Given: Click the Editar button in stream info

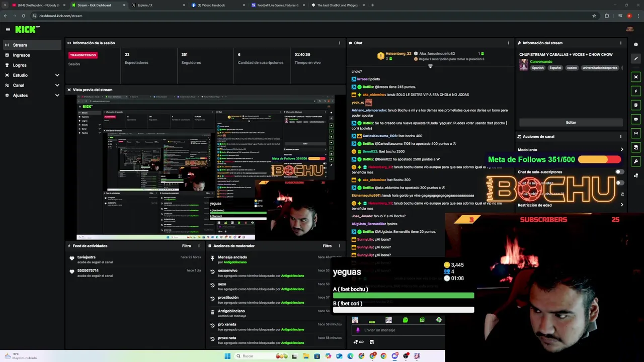Looking at the screenshot, I should [571, 122].
